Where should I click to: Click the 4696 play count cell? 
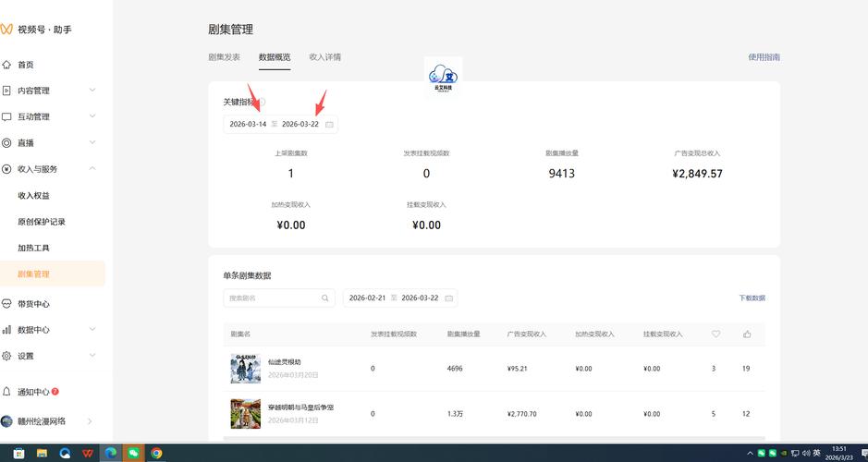[x=455, y=369]
